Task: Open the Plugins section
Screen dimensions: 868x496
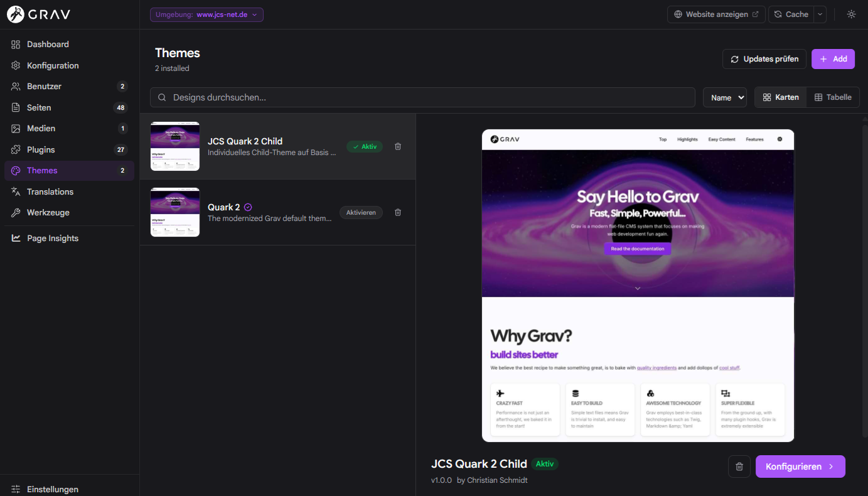Action: [69, 149]
